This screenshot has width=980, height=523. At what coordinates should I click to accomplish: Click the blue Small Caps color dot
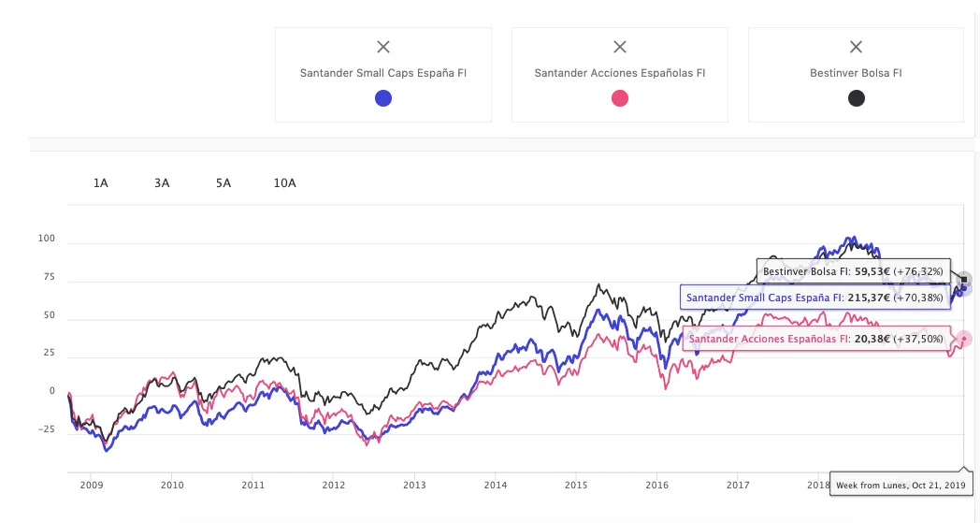click(x=382, y=98)
